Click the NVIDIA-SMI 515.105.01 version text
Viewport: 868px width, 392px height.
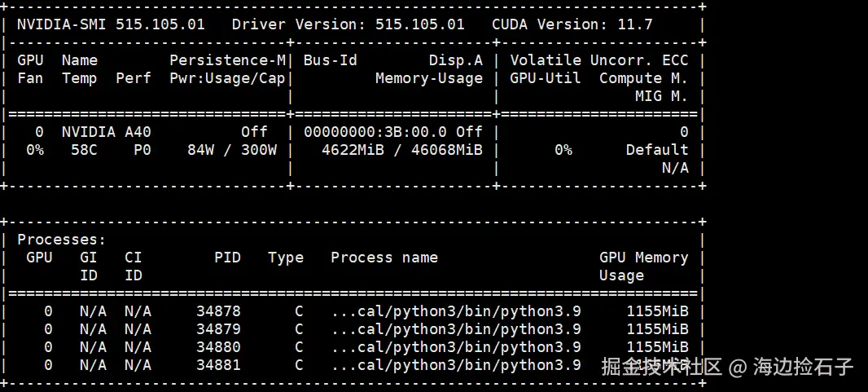pos(111,24)
